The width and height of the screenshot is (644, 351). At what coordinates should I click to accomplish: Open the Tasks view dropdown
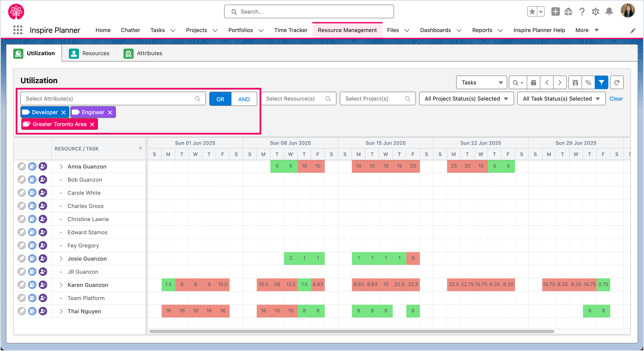point(482,82)
